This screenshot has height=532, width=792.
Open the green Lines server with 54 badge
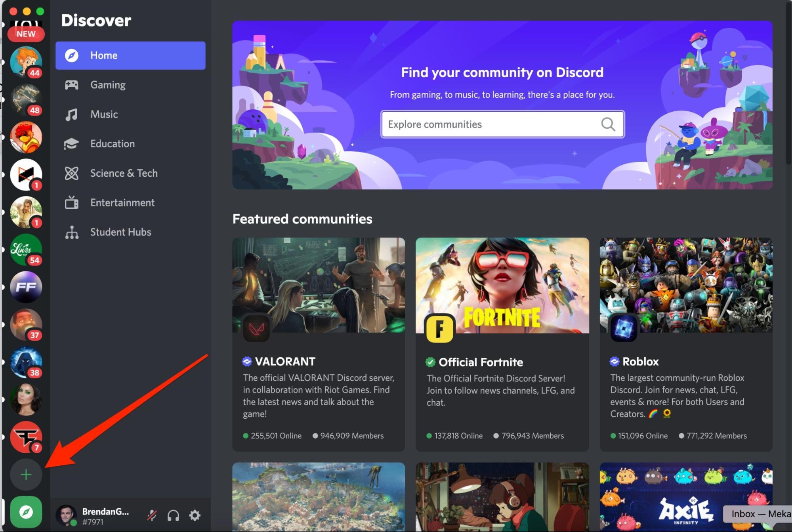26,250
